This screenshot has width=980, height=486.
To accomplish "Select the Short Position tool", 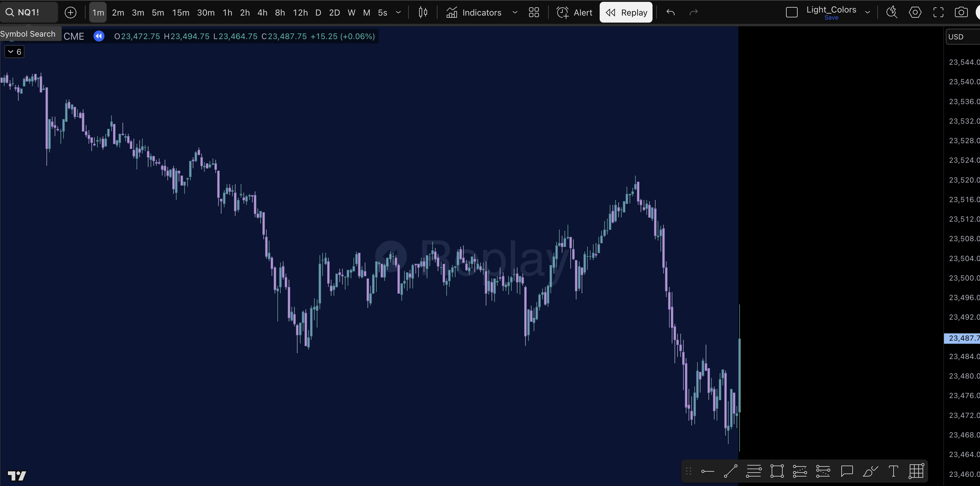I will (x=823, y=472).
